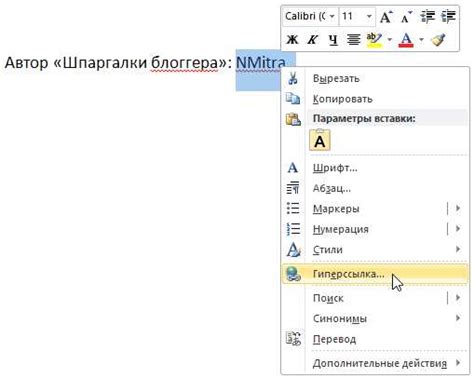Apply yellow text highlight color
Image resolution: width=474 pixels, height=378 pixels.
point(374,40)
